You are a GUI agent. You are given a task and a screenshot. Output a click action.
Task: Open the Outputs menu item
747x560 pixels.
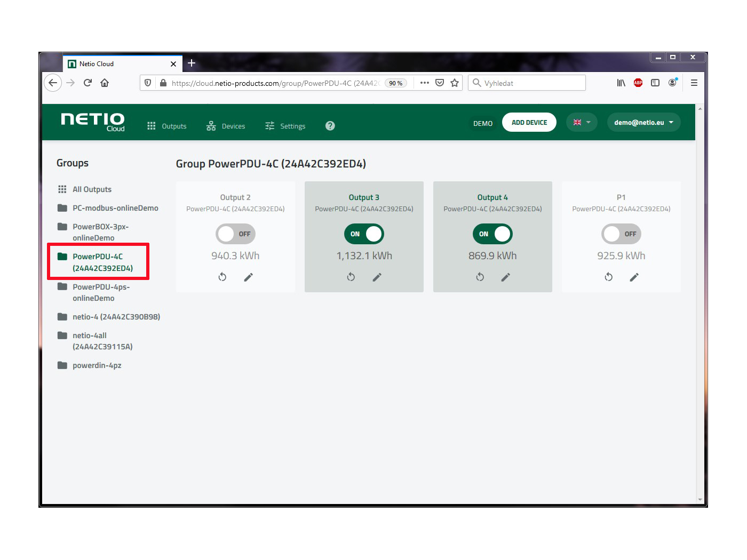tap(166, 126)
